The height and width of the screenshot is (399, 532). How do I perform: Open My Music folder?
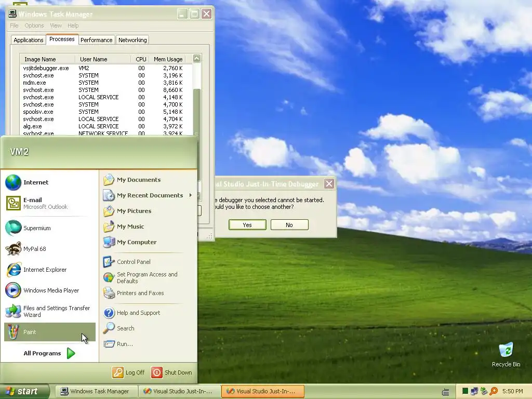click(148, 227)
